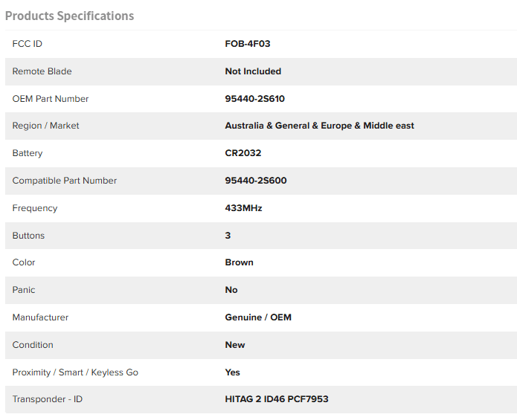Select the HITAG 2 ID46 PCF7953 value
The image size is (517, 420).
tap(277, 399)
